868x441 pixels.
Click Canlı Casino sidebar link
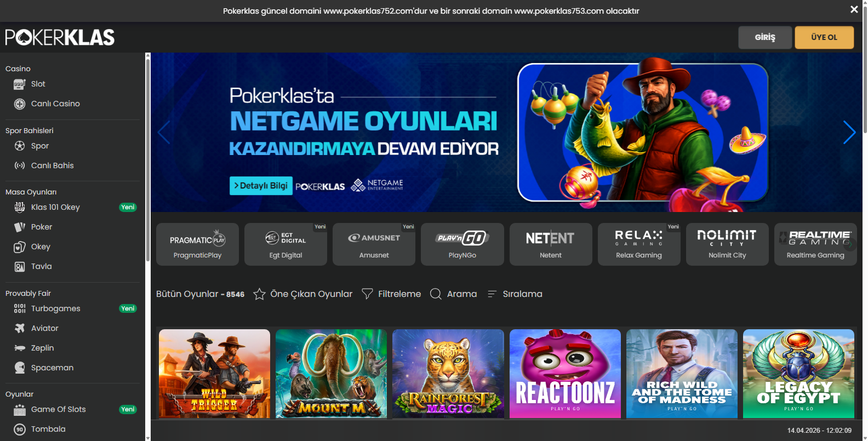55,104
